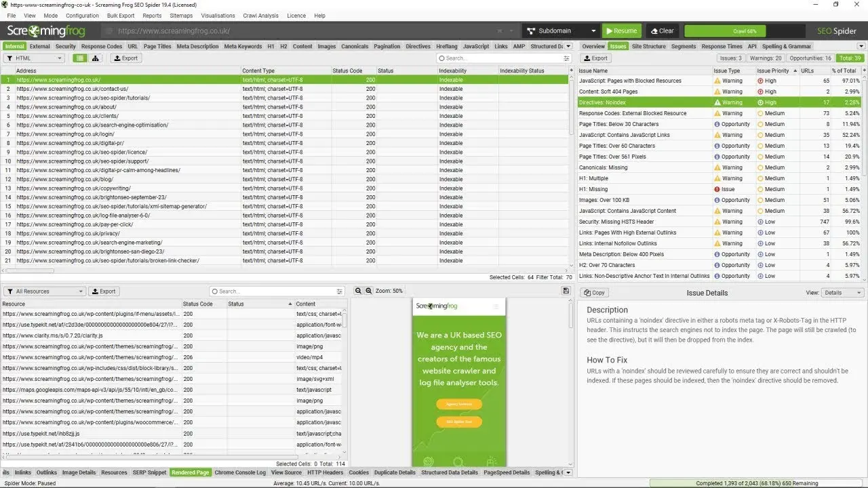Open the HTML filter funnel icon
Screen dimensions: 868x488
coord(9,58)
